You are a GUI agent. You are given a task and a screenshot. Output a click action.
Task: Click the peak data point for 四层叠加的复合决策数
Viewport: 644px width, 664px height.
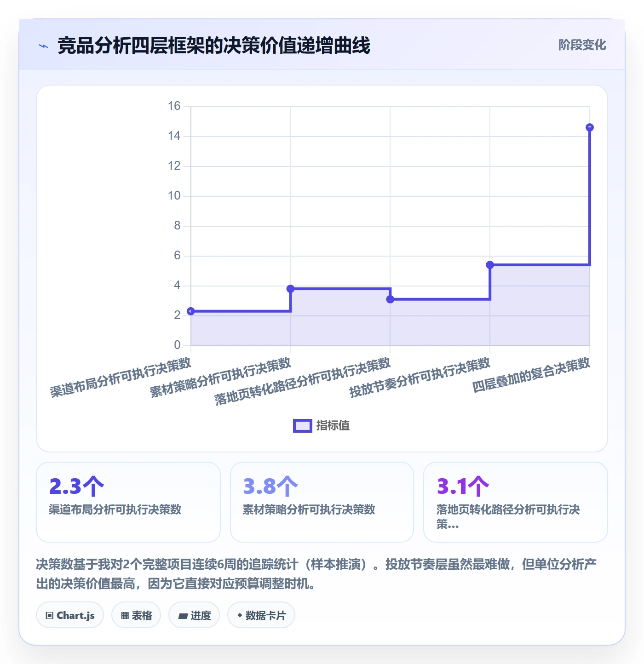(590, 127)
